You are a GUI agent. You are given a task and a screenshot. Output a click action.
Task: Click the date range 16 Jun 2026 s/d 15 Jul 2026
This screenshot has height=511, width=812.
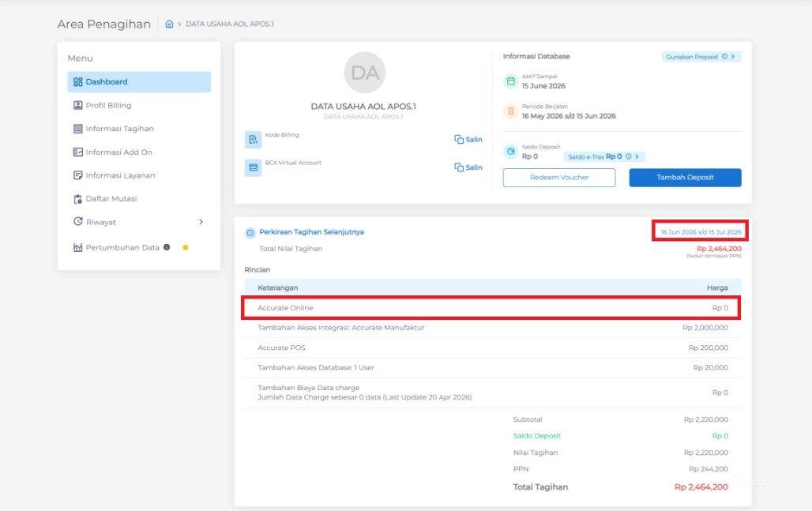[x=701, y=232]
